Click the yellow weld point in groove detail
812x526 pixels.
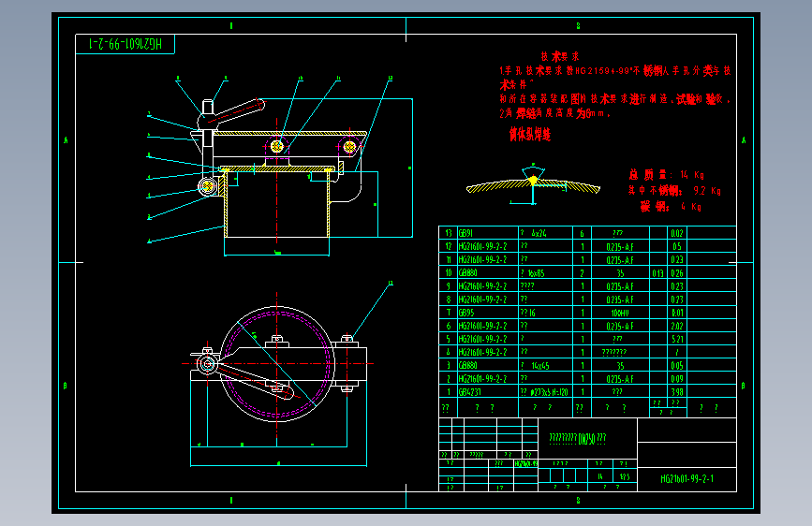click(x=534, y=181)
